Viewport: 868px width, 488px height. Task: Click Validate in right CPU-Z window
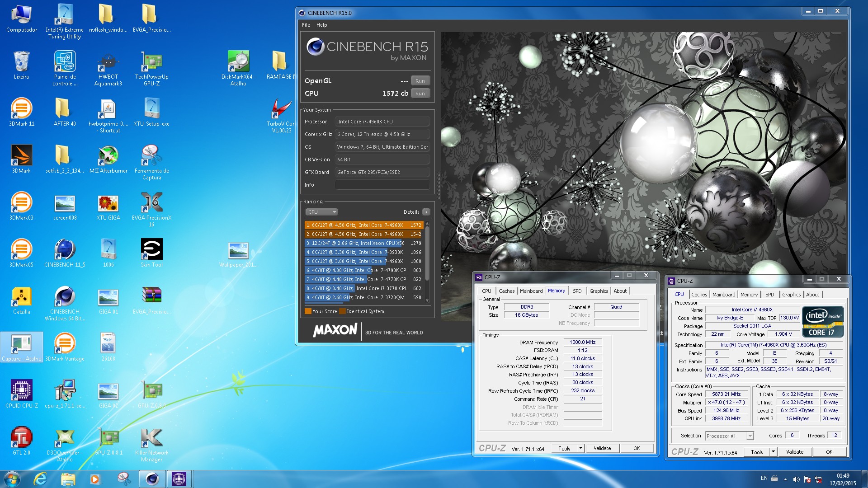[x=795, y=452]
